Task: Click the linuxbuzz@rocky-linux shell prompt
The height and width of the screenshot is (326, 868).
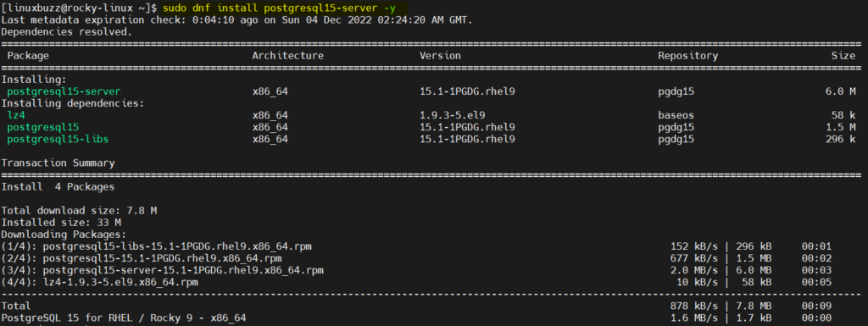Action: click(x=81, y=8)
